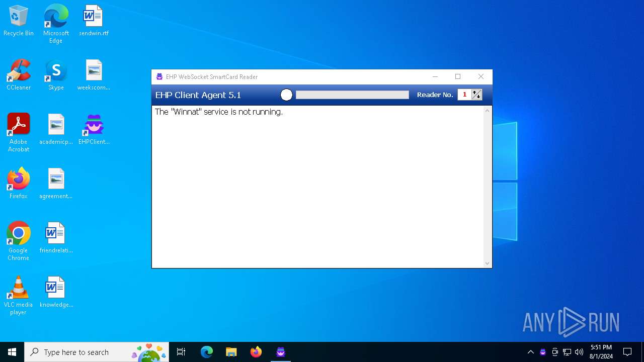Show hidden system tray icons
This screenshot has width=644, height=362.
click(531, 352)
